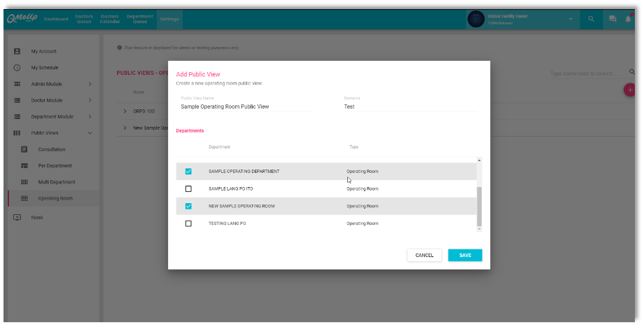
Task: Open the search icon in top bar
Action: point(591,19)
